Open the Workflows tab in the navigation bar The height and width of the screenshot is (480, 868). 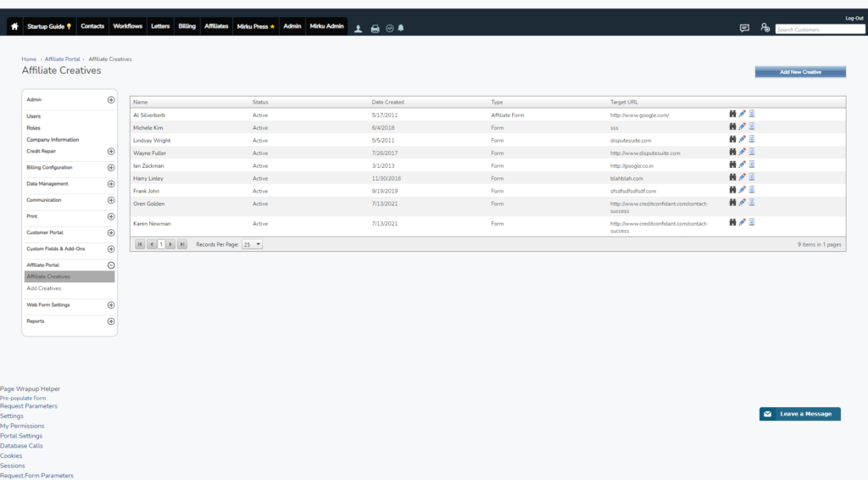127,26
